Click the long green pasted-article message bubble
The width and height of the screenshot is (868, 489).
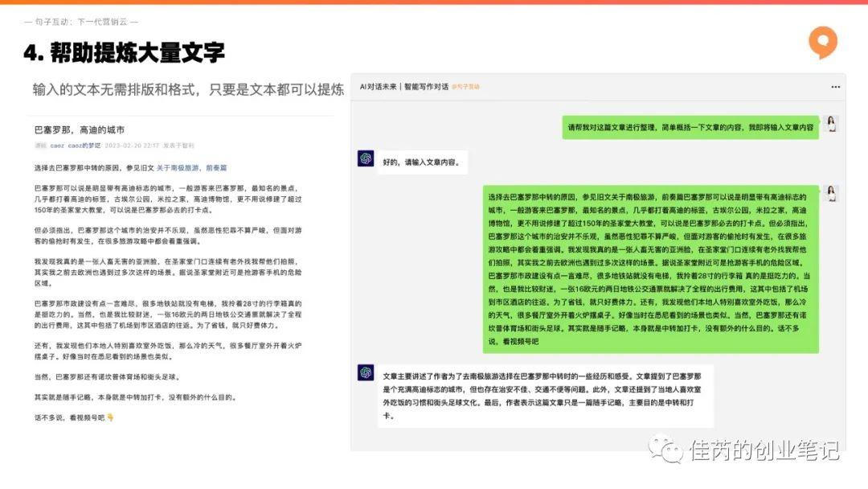coord(650,269)
